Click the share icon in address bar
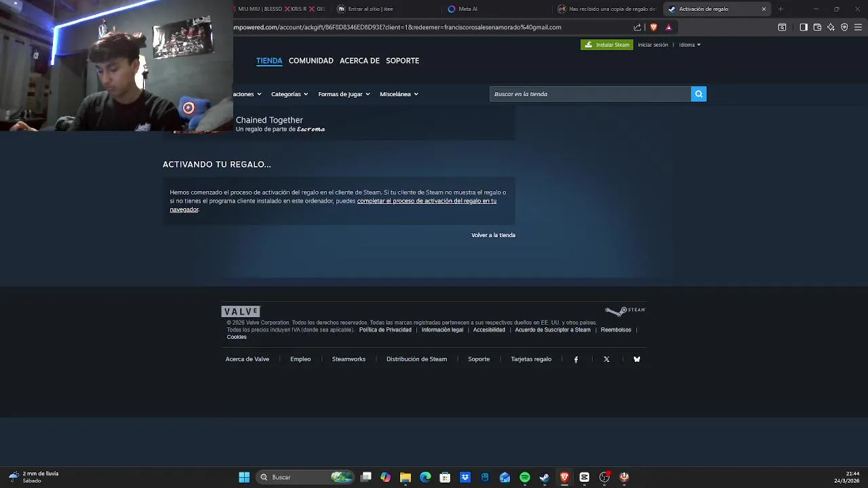The height and width of the screenshot is (488, 868). pos(637,27)
